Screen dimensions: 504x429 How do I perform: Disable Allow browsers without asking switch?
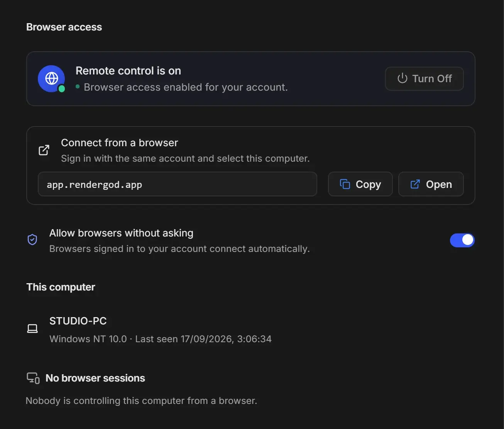pyautogui.click(x=462, y=240)
